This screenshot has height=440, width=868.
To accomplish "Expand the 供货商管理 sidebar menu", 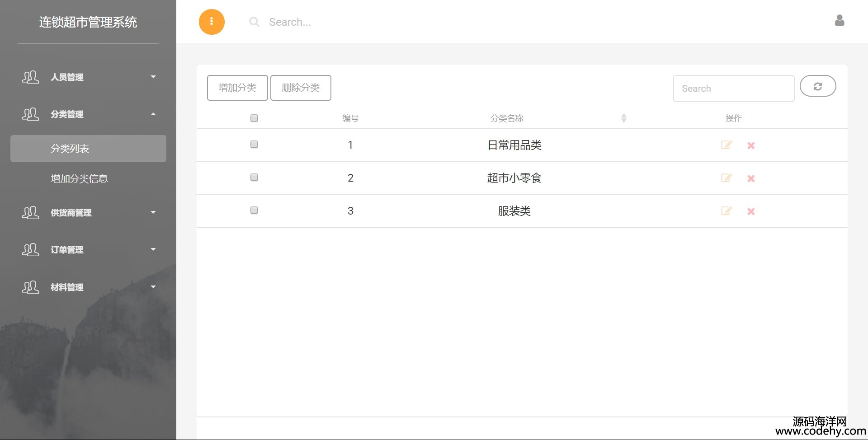I will [x=88, y=213].
